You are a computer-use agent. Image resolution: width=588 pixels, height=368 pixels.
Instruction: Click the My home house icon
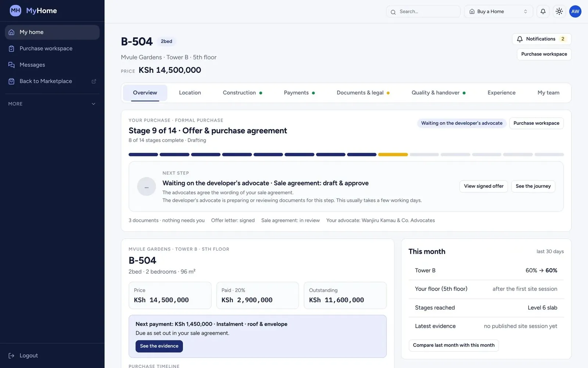click(x=11, y=32)
